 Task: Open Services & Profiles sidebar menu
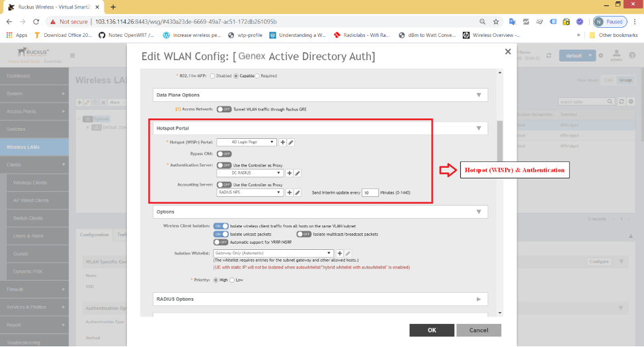tap(34, 307)
